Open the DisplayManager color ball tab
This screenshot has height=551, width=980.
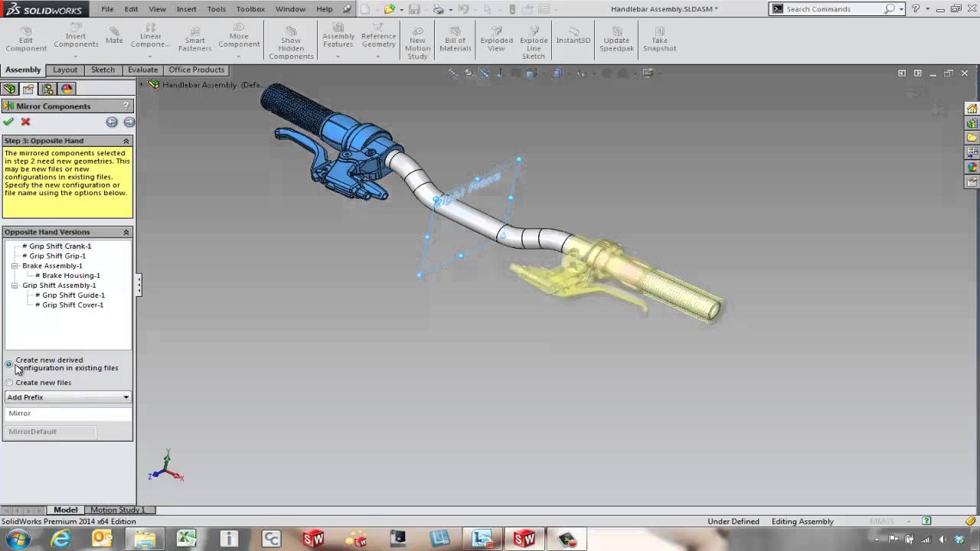pyautogui.click(x=67, y=89)
